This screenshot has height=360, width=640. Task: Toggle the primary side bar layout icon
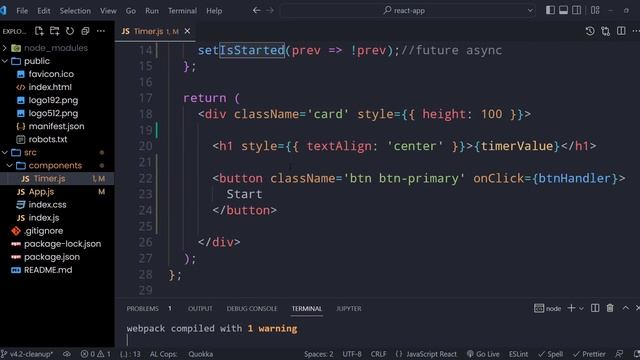tap(550, 11)
